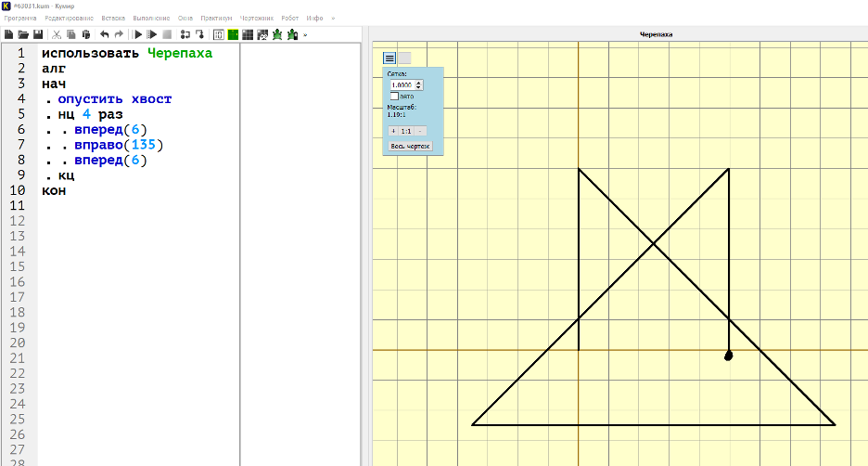Image resolution: width=868 pixels, height=466 pixels.
Task: Click 'Черепаха' keyword in code line 1
Action: coord(180,53)
